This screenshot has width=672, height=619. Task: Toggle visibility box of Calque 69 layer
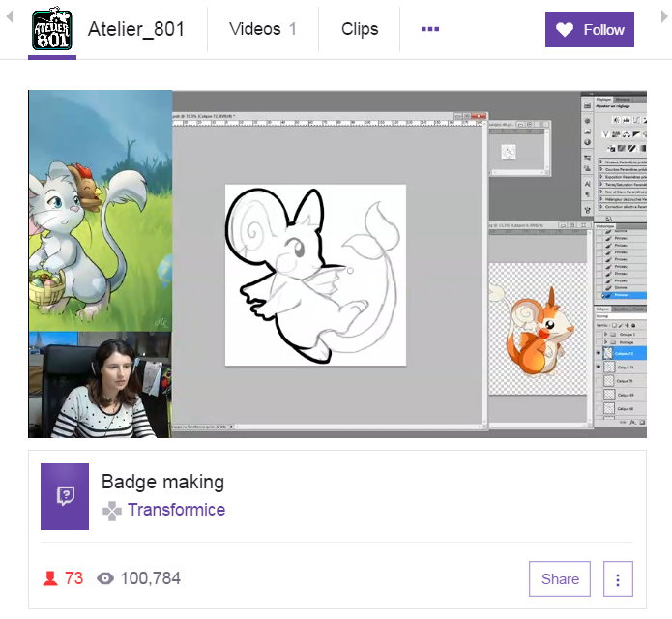pyautogui.click(x=599, y=395)
